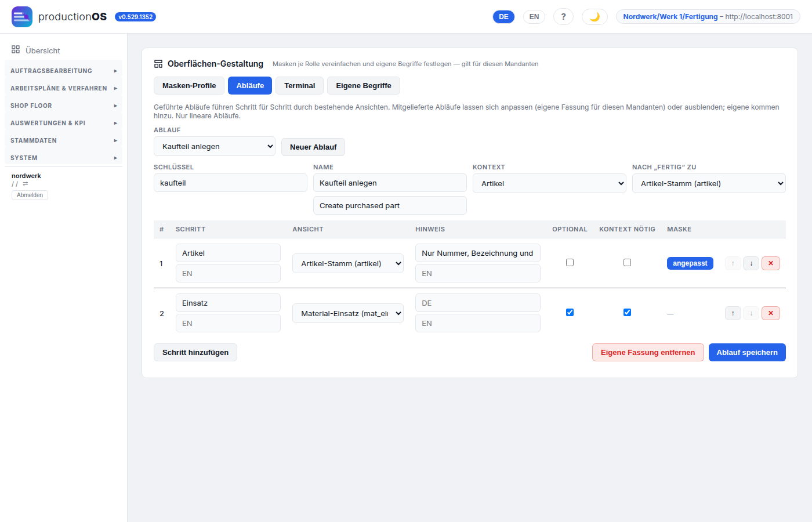Expand the Auswertungen & KPI section
Image resolution: width=812 pixels, height=522 pixels.
pos(63,123)
